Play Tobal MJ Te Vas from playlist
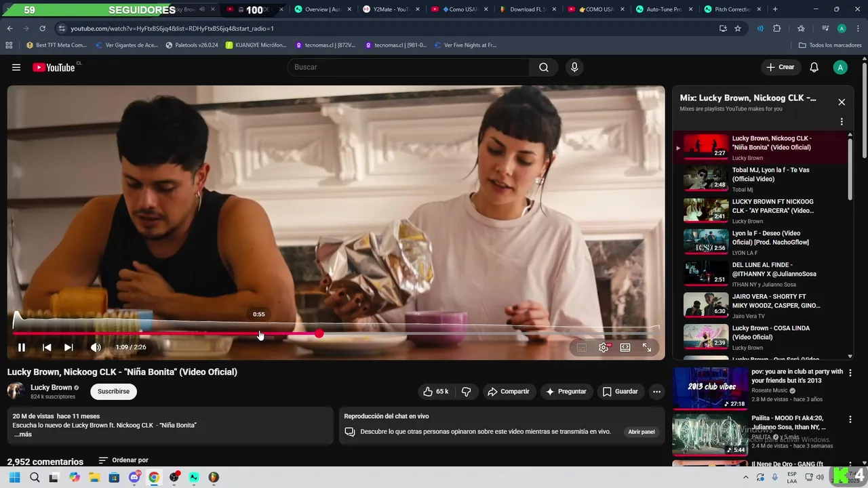868x488 pixels. point(759,179)
